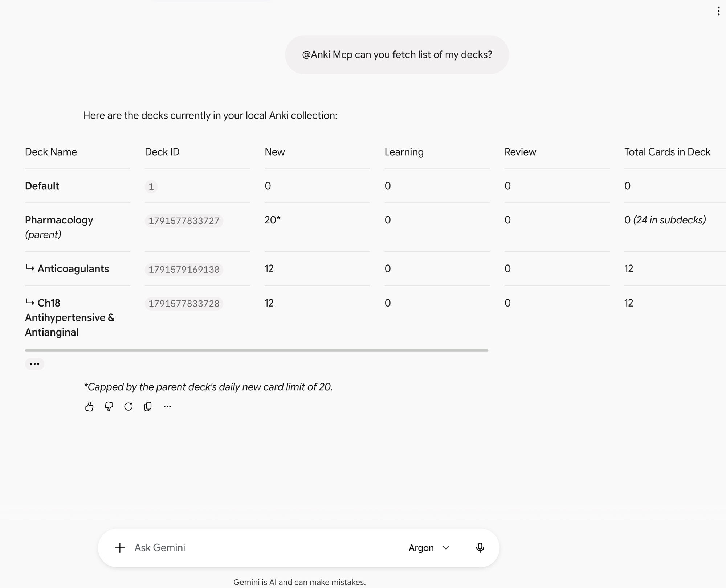The width and height of the screenshot is (726, 588).
Task: Click the Default deck name cell
Action: tap(42, 186)
